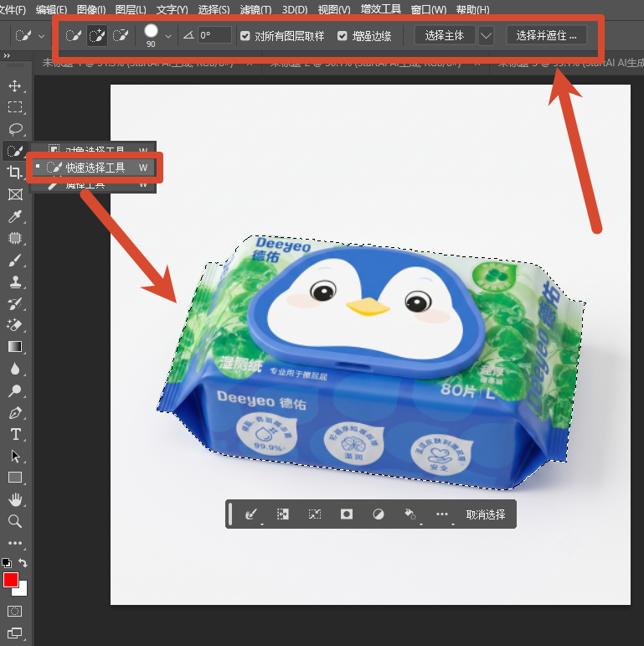Select the horizontal Type tool
This screenshot has width=644, height=646.
pos(16,434)
